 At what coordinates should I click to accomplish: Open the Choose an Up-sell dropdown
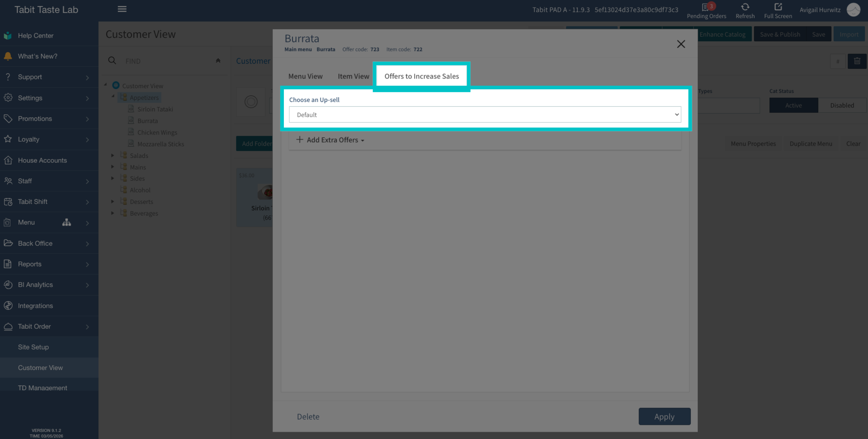click(485, 115)
